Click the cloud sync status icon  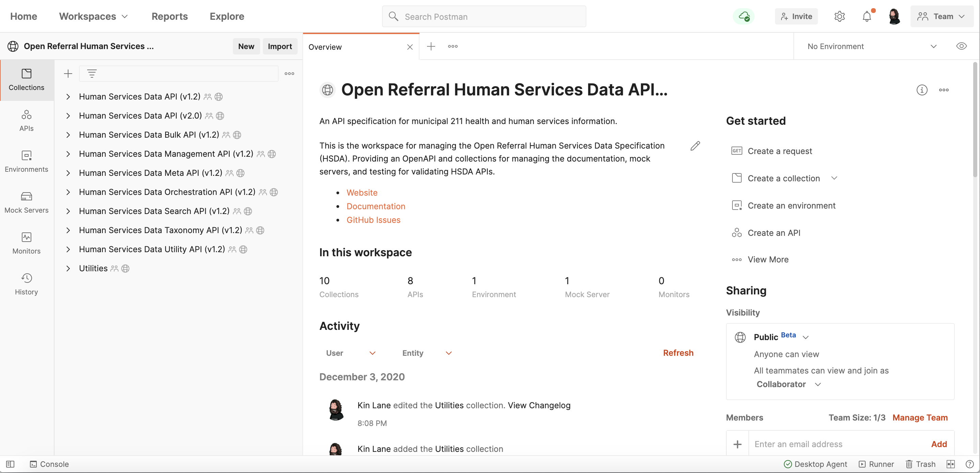tap(744, 16)
